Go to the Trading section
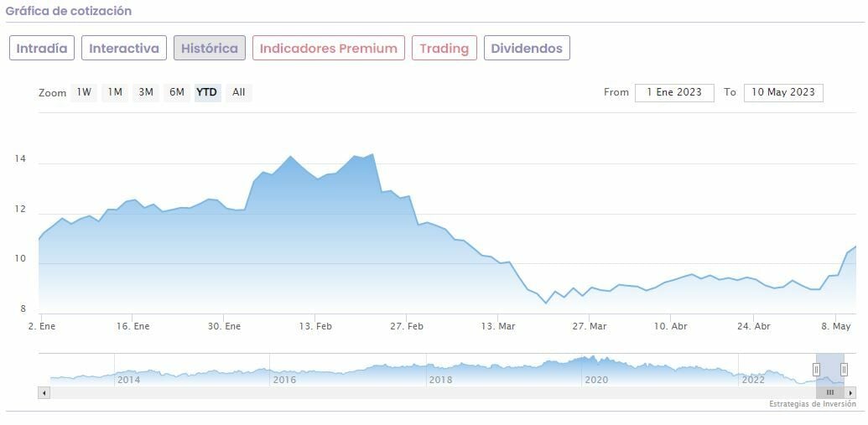Image resolution: width=868 pixels, height=425 pixels. tap(444, 48)
